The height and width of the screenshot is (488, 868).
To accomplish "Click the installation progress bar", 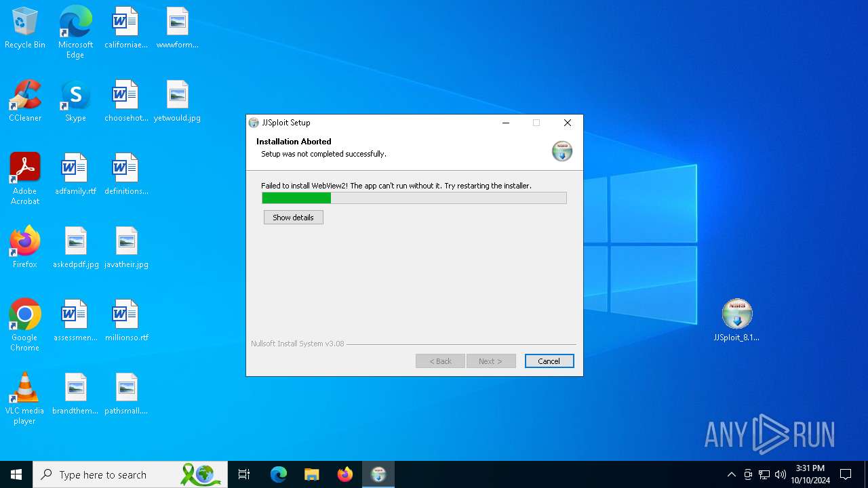I will tap(414, 198).
